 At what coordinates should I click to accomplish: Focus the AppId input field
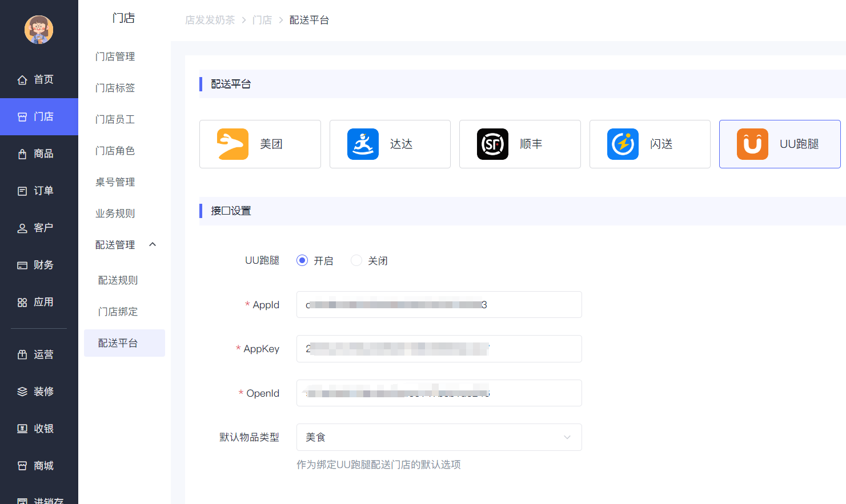(439, 305)
